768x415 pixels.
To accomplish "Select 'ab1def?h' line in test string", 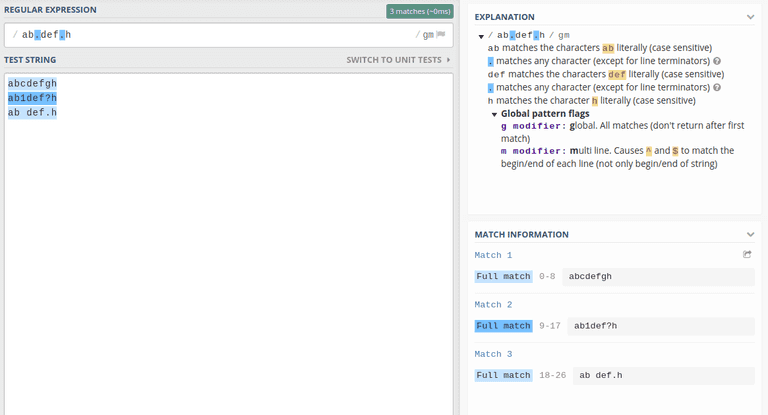I will pos(32,98).
